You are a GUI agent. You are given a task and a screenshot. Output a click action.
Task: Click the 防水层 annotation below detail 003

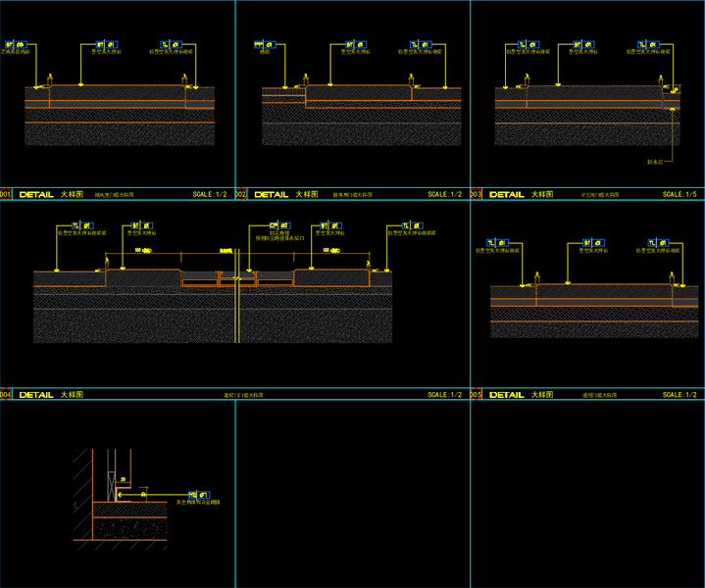click(655, 162)
